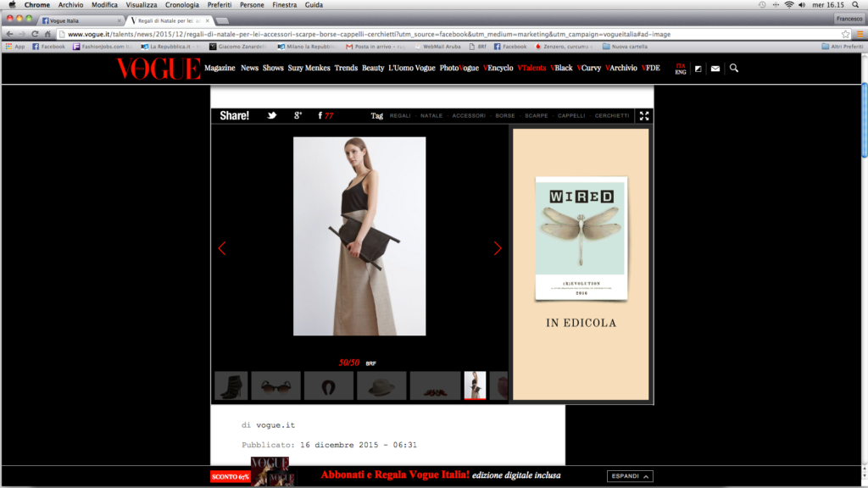The image size is (868, 488).
Task: Select red shoes thumbnail
Action: pos(435,385)
